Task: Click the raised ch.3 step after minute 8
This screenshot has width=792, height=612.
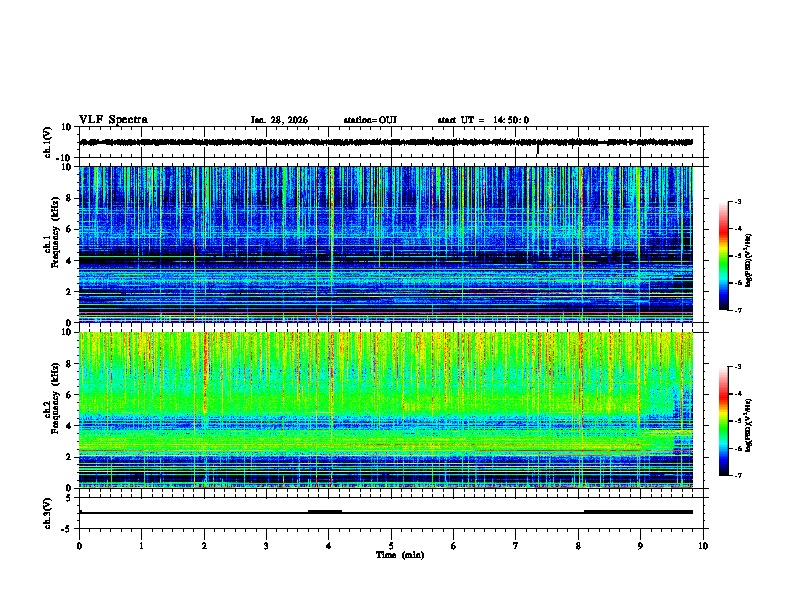Action: 638,511
